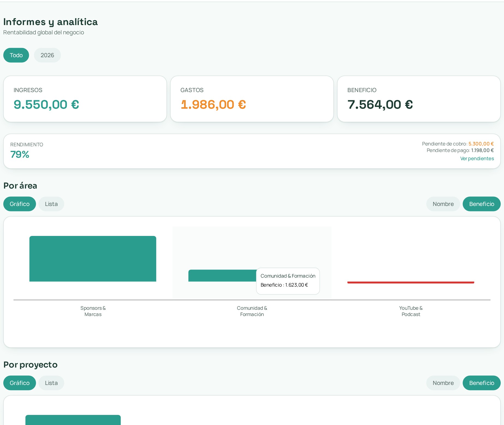Click the Sponsors & Marcas bar
Image resolution: width=504 pixels, height=425 pixels.
[x=93, y=259]
